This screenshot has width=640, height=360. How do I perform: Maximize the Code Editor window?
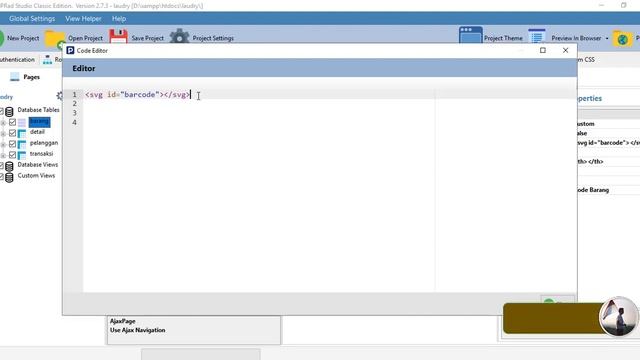[542, 50]
